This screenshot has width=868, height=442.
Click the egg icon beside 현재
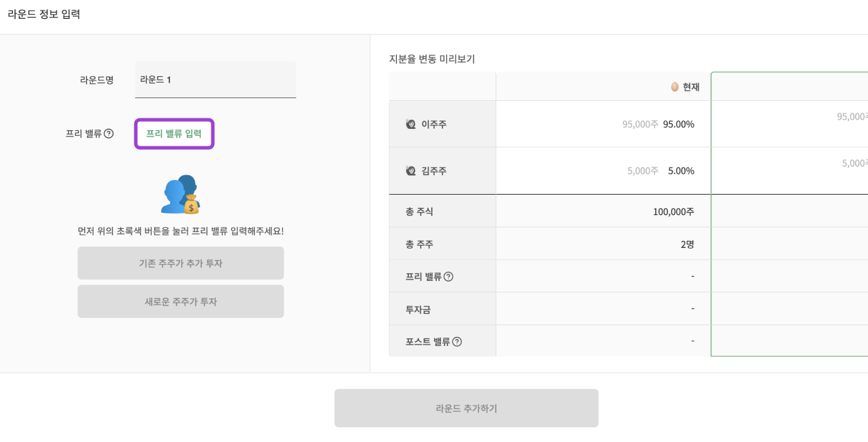[675, 87]
